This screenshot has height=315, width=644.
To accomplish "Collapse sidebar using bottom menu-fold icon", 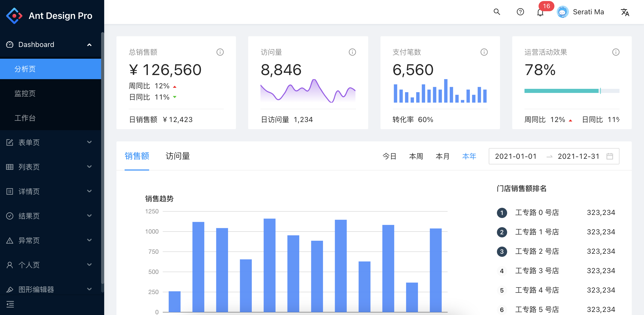I will tap(10, 304).
